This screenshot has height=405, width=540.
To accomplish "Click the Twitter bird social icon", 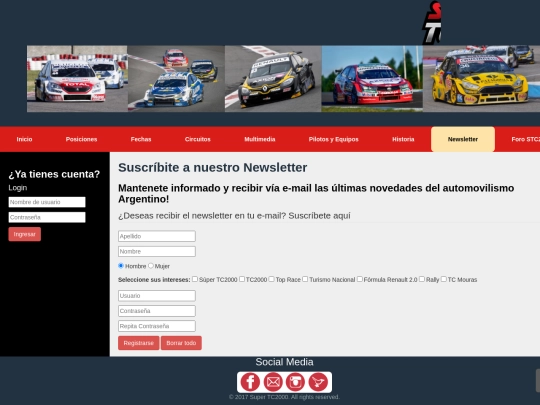I will (x=318, y=382).
